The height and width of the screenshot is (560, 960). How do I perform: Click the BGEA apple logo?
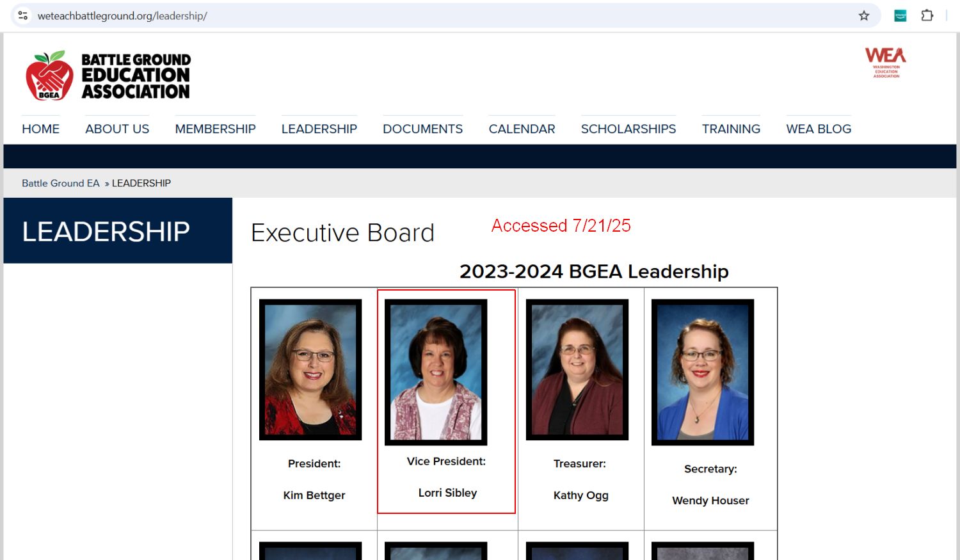[49, 76]
